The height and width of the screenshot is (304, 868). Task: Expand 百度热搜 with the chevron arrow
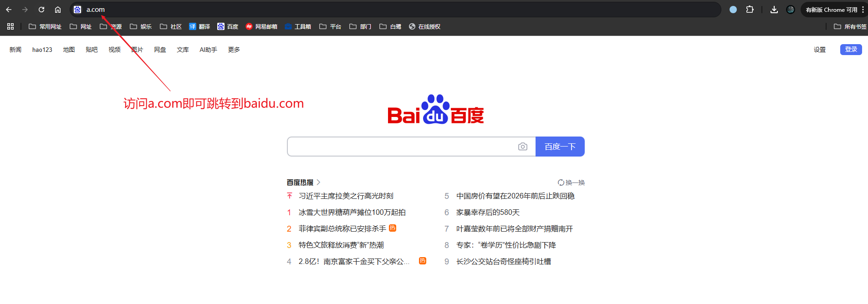click(x=318, y=182)
